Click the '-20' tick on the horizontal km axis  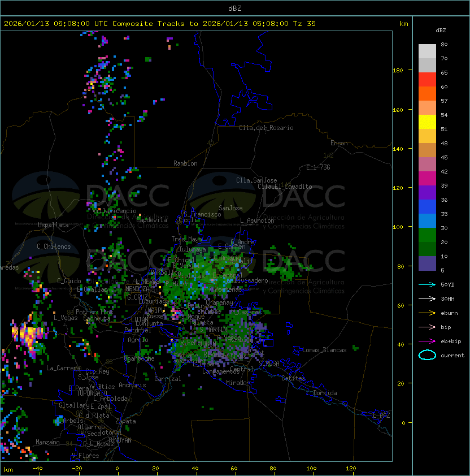point(77,469)
